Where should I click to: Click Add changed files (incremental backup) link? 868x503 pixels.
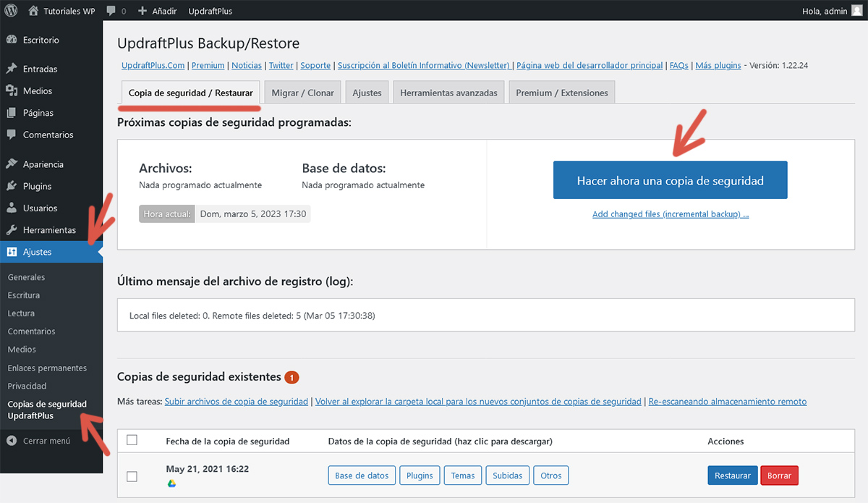[671, 214]
